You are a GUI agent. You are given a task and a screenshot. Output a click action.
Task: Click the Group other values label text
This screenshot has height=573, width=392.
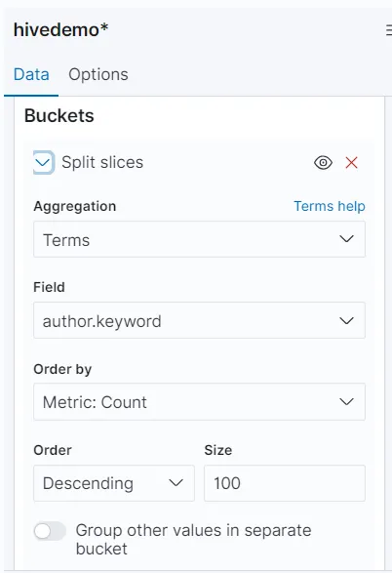tap(193, 540)
